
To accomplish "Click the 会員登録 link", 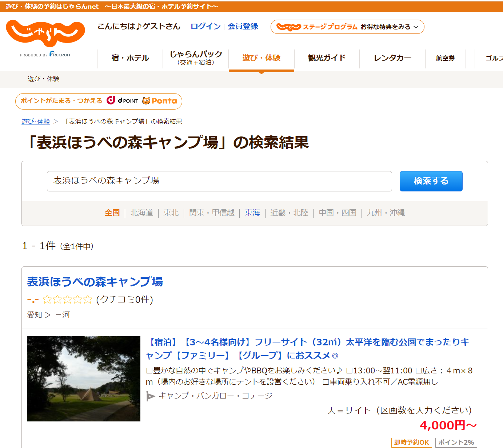I will pyautogui.click(x=243, y=26).
